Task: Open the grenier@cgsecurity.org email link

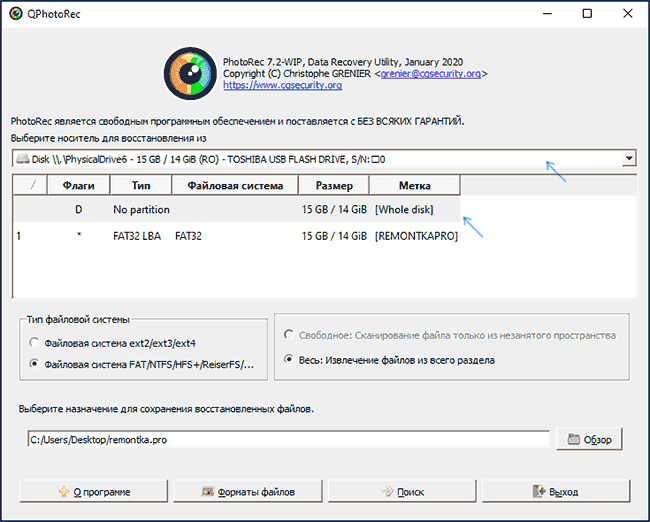Action: (430, 74)
